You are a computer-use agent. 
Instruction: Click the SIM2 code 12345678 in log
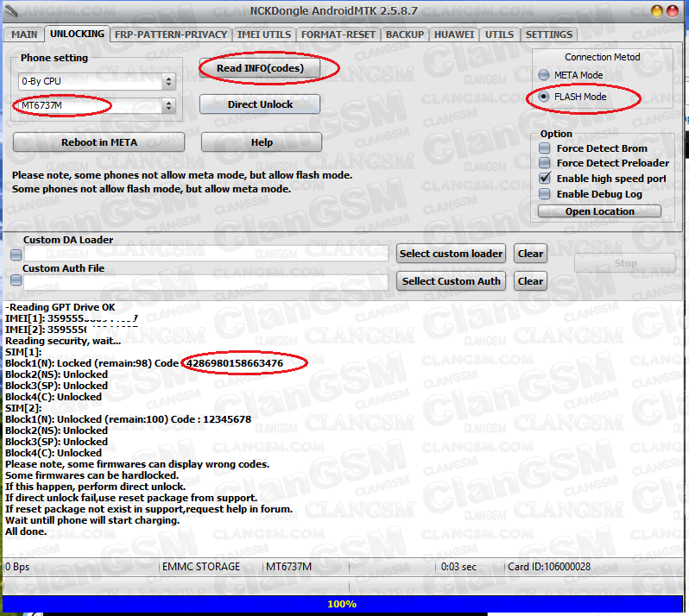(227, 419)
